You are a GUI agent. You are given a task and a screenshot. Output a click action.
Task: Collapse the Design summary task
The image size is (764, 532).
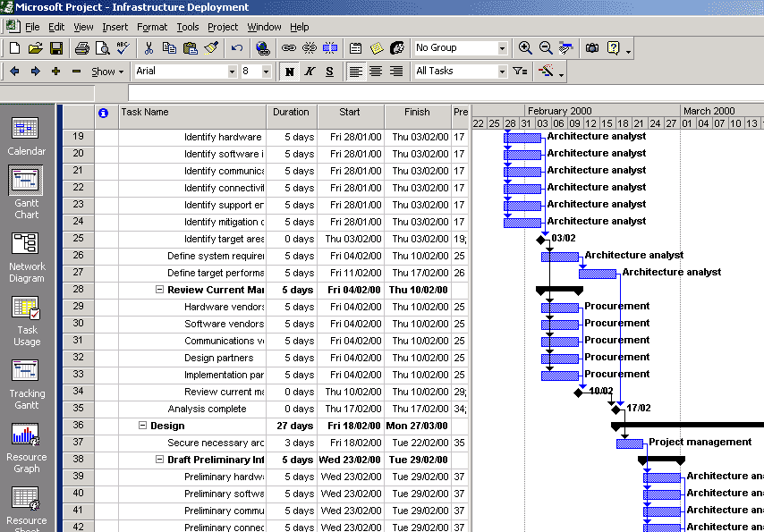pyautogui.click(x=142, y=426)
